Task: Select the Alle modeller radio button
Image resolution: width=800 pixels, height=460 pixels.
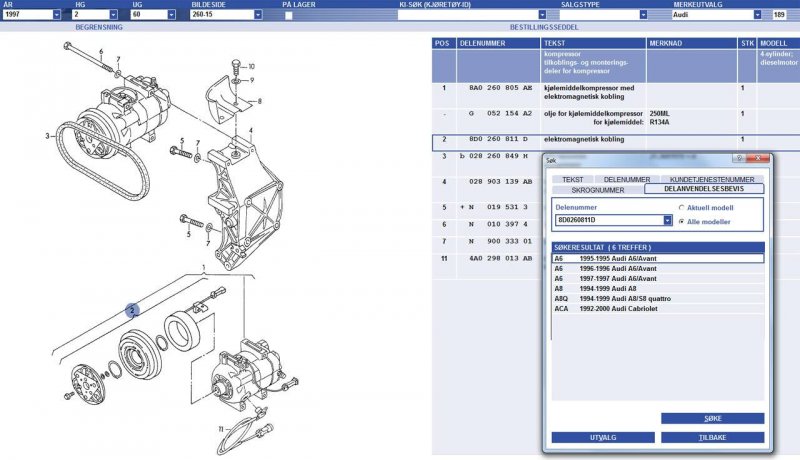Action: pyautogui.click(x=681, y=221)
